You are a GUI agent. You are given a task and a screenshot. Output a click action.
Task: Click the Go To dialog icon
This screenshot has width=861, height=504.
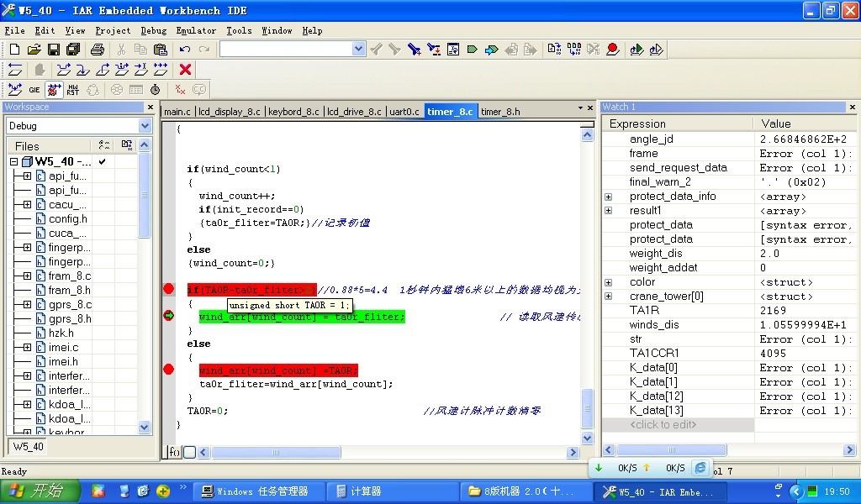tap(453, 50)
